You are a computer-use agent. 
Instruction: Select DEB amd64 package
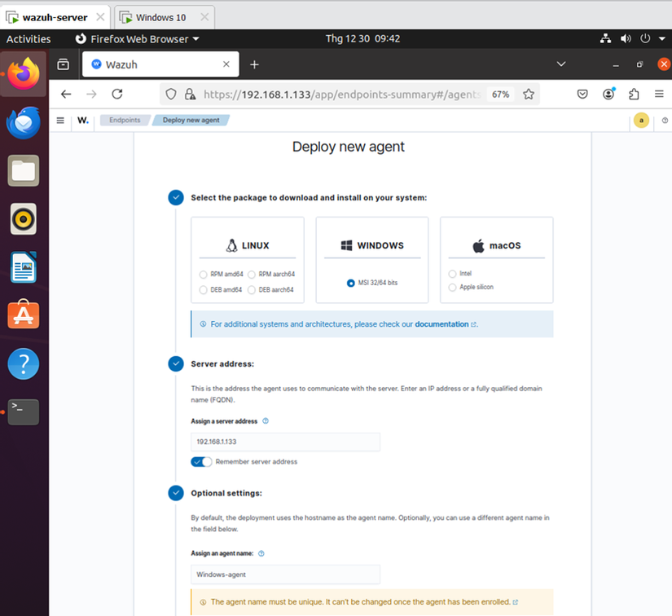203,290
